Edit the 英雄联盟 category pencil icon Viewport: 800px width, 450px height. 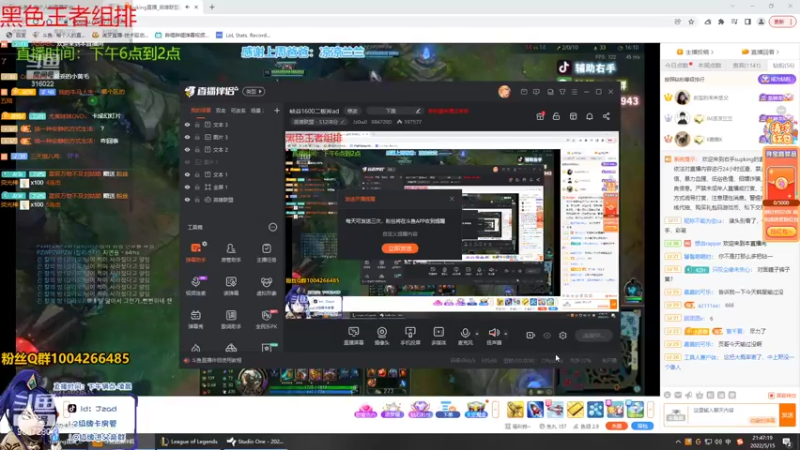coord(343,122)
